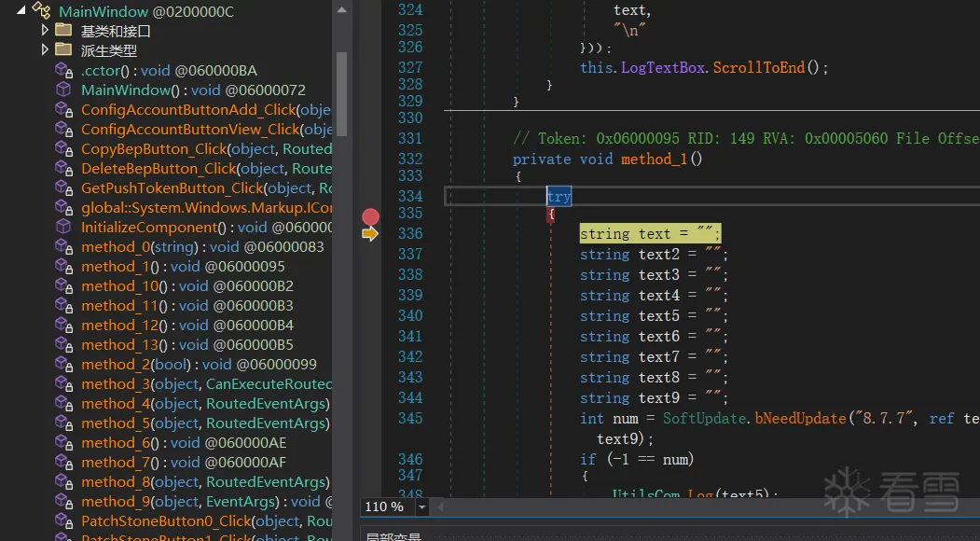Click the method_10() tree icon

tap(63, 285)
